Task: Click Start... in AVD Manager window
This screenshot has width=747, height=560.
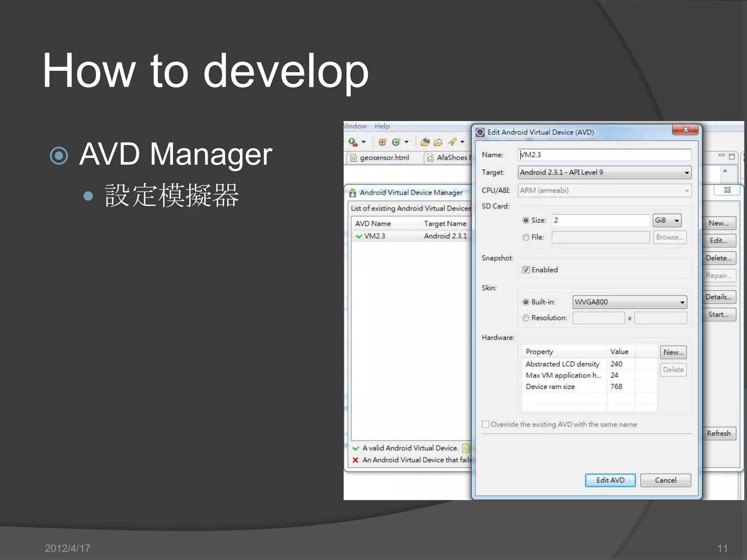Action: click(719, 315)
